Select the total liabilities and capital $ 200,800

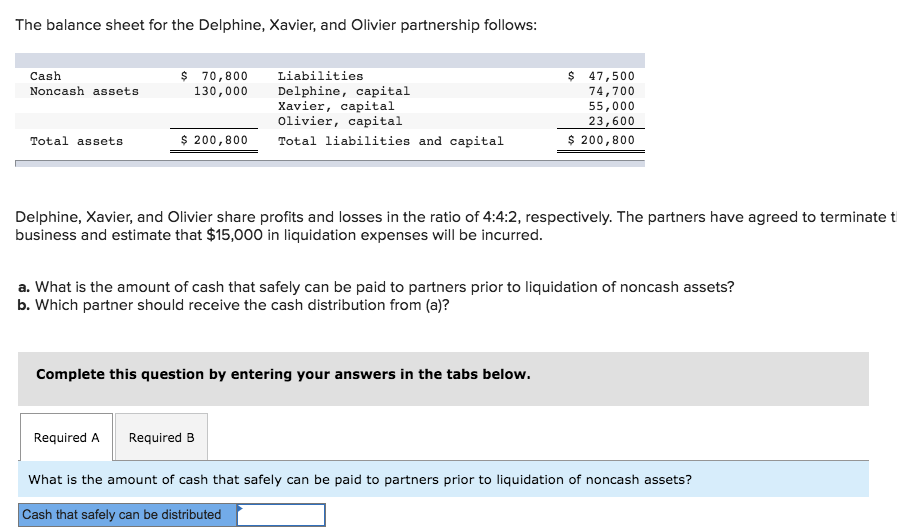601,140
